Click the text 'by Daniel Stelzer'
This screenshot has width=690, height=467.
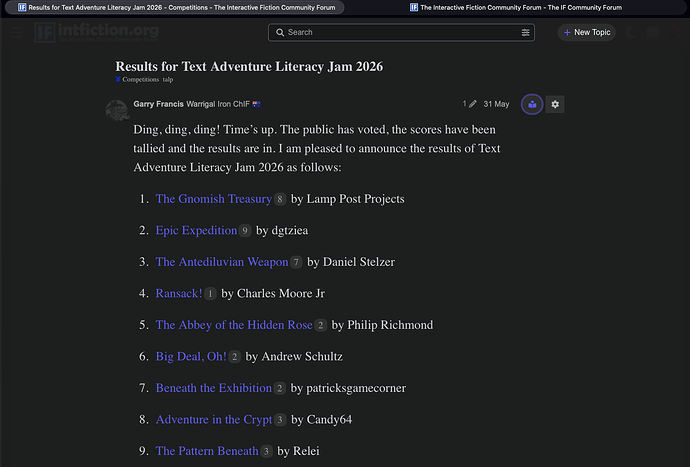(351, 262)
